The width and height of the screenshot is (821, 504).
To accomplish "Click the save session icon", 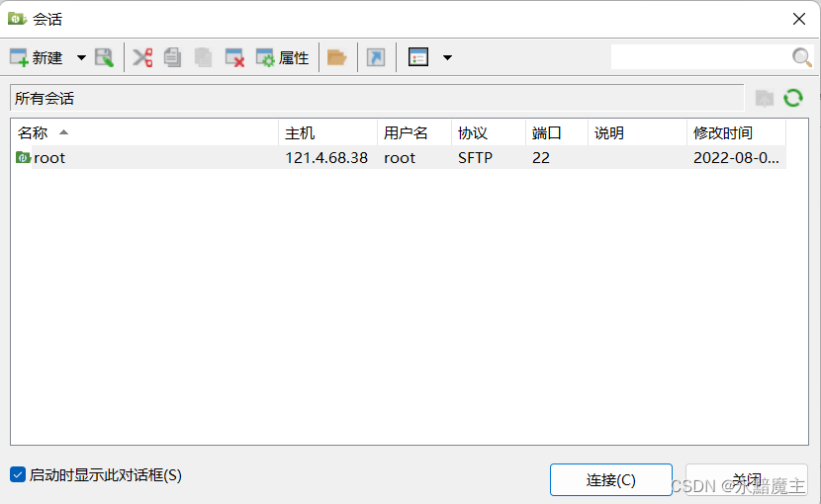I will 104,57.
